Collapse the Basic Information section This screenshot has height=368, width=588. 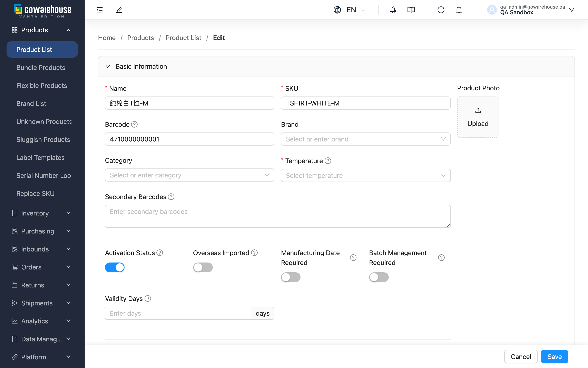(x=108, y=66)
